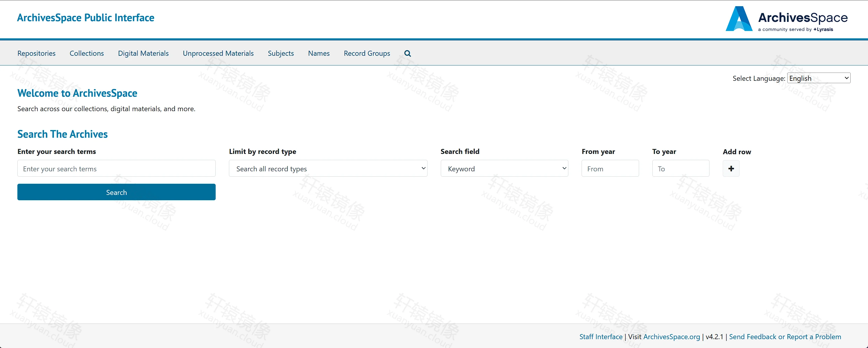Click the Welcome to ArchivesSpace heading
Screen dimensions: 868x348
point(77,93)
